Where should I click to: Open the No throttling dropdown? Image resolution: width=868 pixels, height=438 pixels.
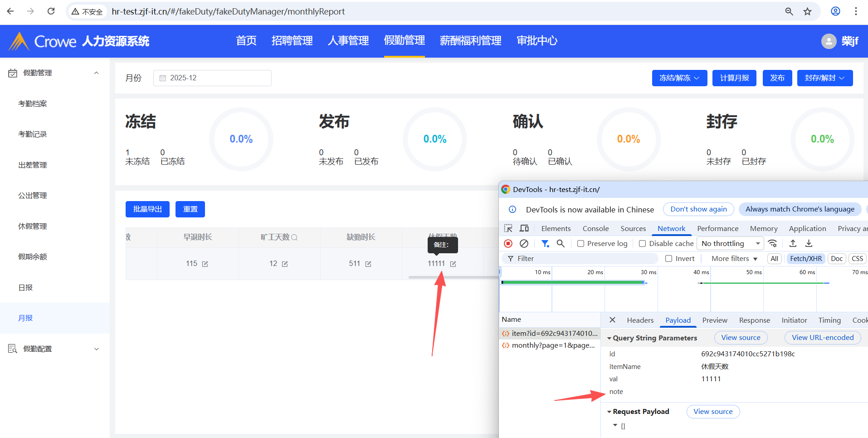pyautogui.click(x=730, y=244)
